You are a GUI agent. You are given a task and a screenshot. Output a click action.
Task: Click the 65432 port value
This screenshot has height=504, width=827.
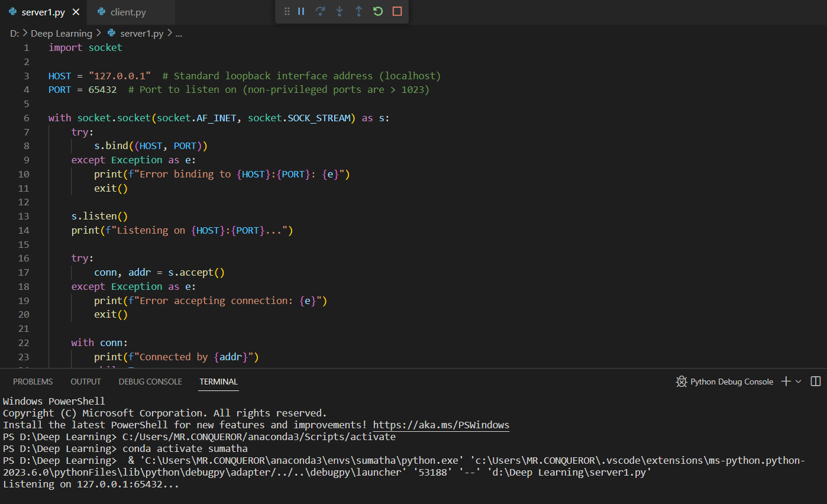click(102, 89)
